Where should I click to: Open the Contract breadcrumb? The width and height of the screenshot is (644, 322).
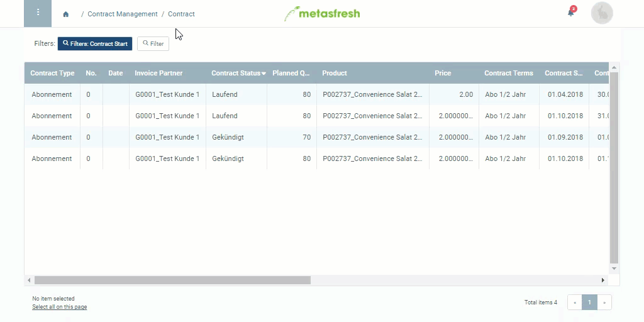pos(181,14)
